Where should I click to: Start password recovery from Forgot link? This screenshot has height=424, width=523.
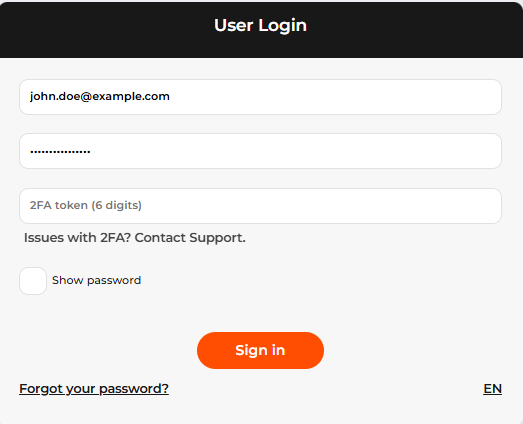(94, 389)
